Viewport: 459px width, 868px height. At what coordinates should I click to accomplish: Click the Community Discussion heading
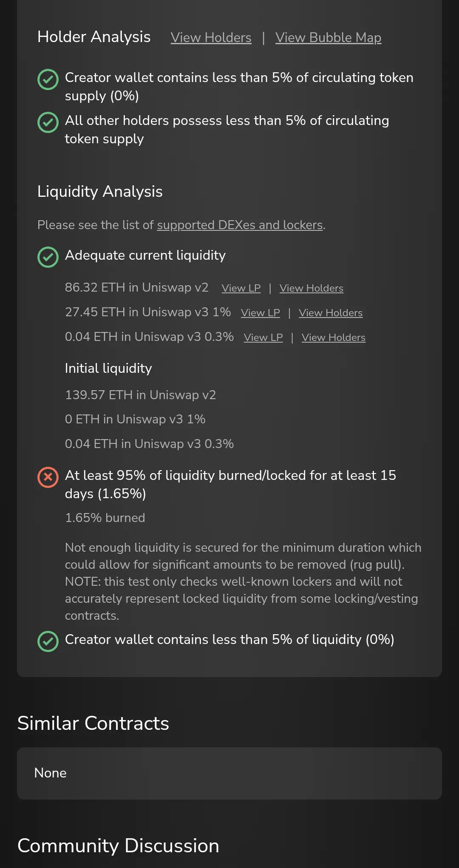point(118,845)
